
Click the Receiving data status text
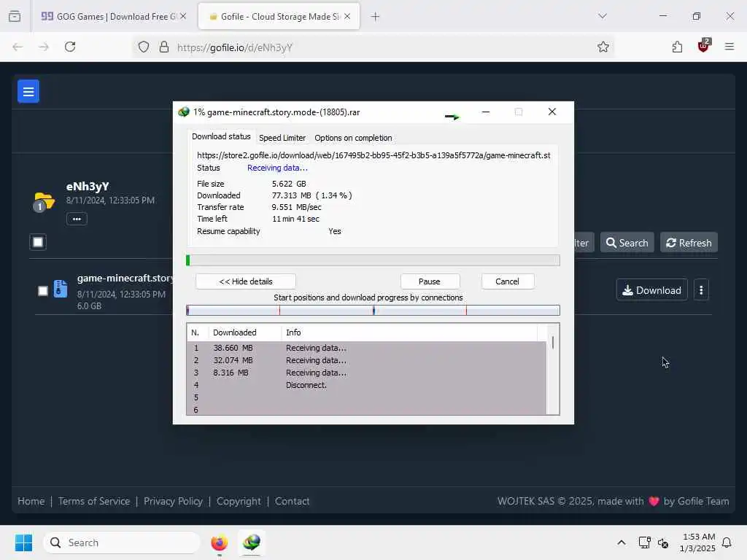(x=277, y=168)
